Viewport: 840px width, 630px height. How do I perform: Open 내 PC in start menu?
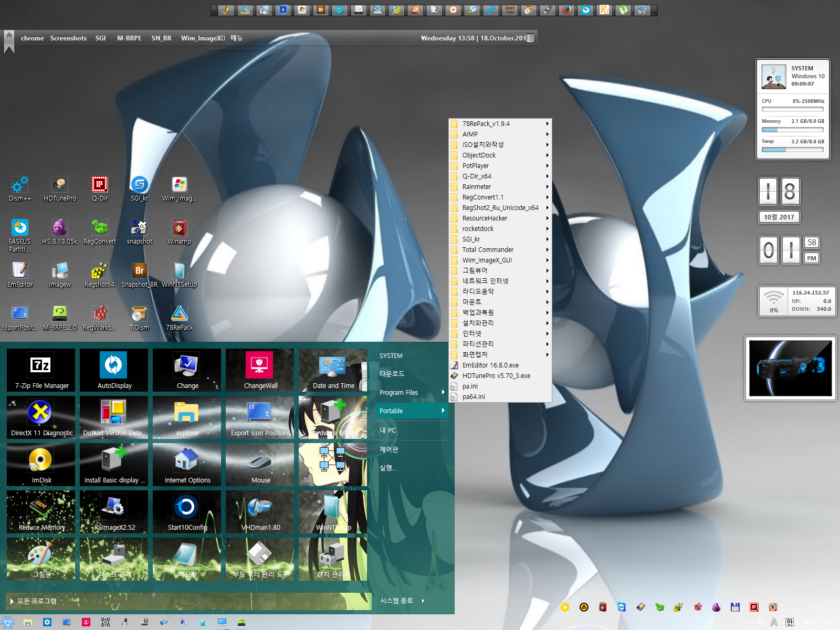pyautogui.click(x=388, y=430)
